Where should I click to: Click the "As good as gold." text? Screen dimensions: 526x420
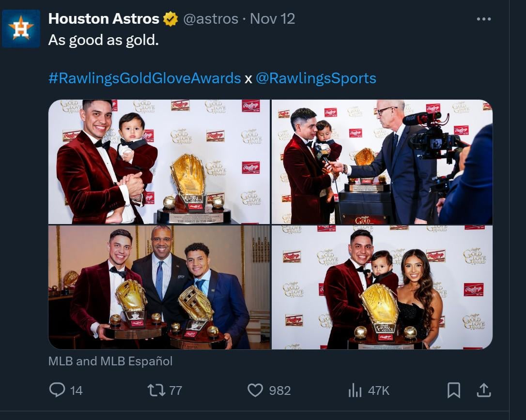point(104,40)
